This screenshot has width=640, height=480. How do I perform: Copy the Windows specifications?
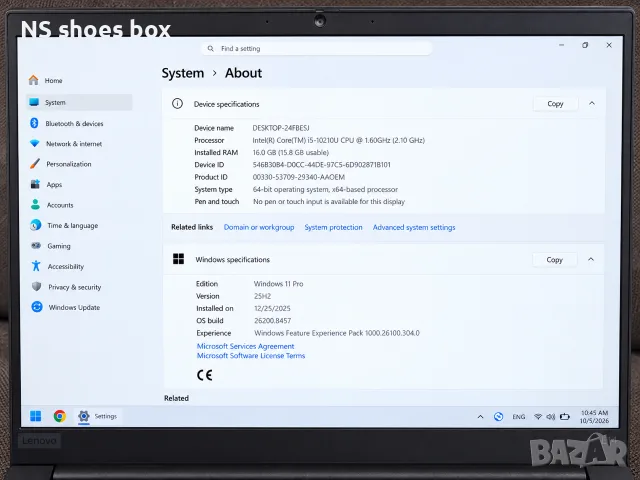(x=555, y=260)
